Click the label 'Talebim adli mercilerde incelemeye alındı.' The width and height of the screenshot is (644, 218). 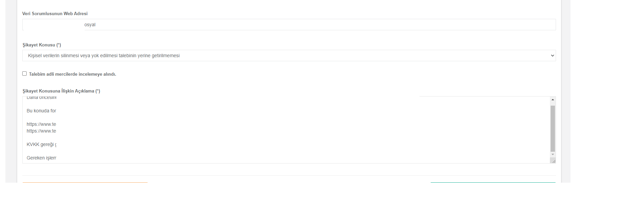click(72, 74)
